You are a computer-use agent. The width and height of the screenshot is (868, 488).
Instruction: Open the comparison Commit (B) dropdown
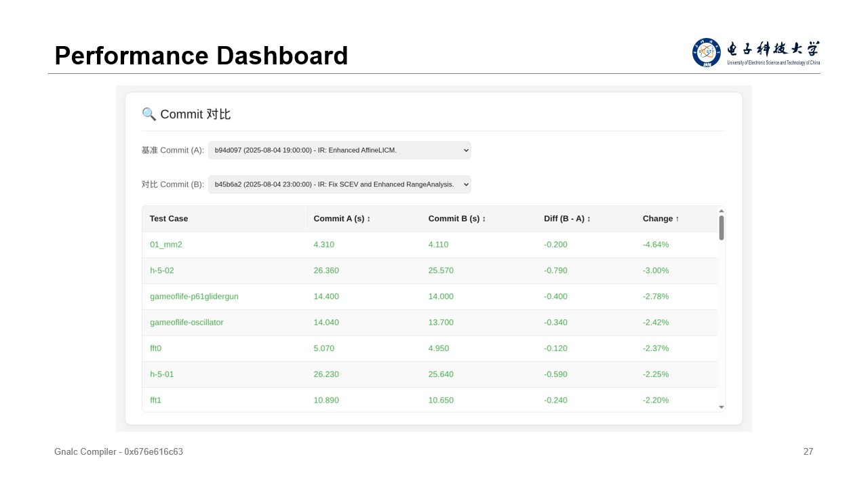[339, 184]
